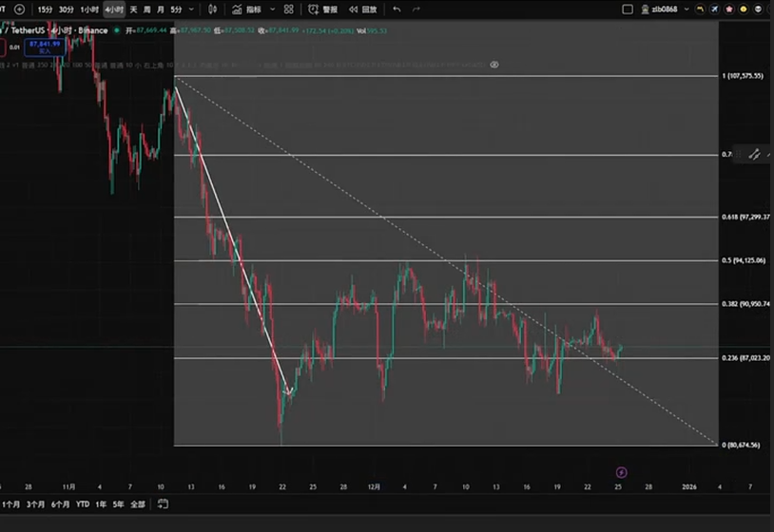Select the 4小时 timeframe

tap(113, 9)
